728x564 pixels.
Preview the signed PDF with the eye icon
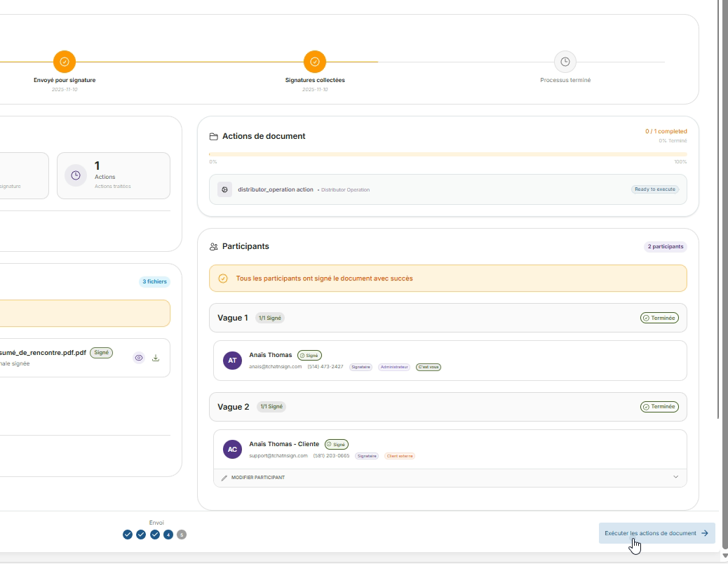point(139,358)
